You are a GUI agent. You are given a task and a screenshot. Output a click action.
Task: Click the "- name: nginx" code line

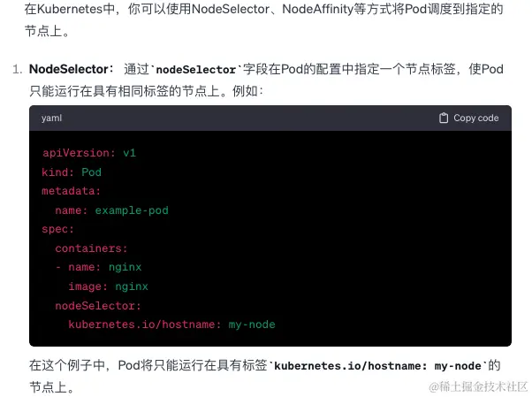pos(98,267)
